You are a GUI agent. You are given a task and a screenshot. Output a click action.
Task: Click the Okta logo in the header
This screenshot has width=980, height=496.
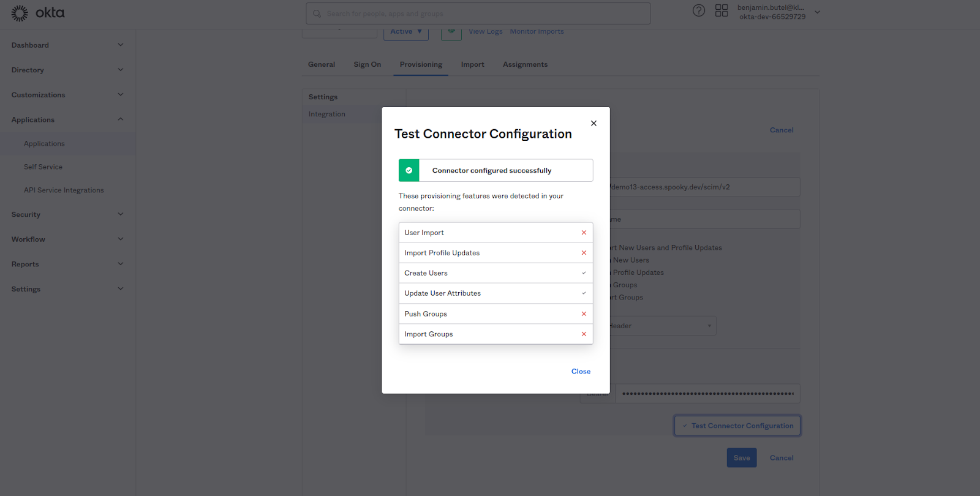pyautogui.click(x=37, y=13)
